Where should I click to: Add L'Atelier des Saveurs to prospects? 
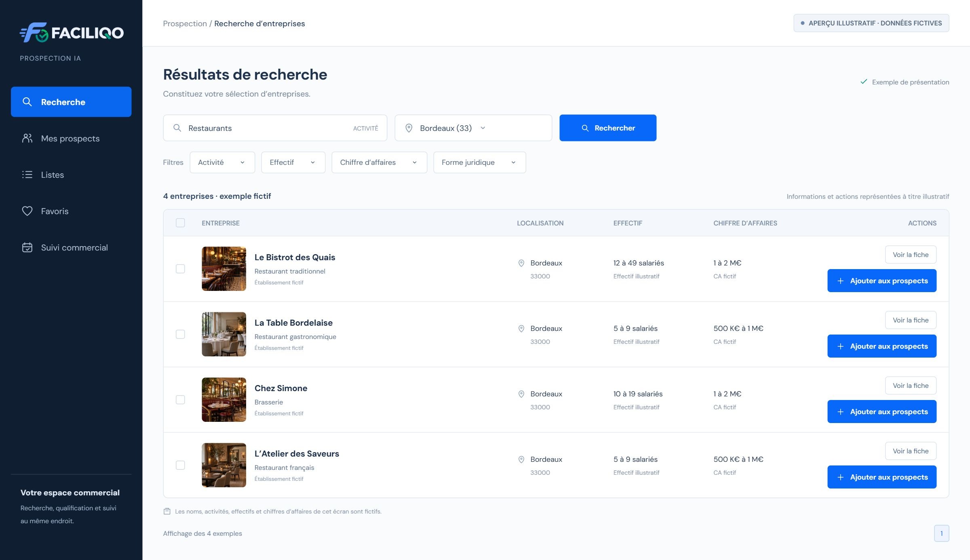882,477
